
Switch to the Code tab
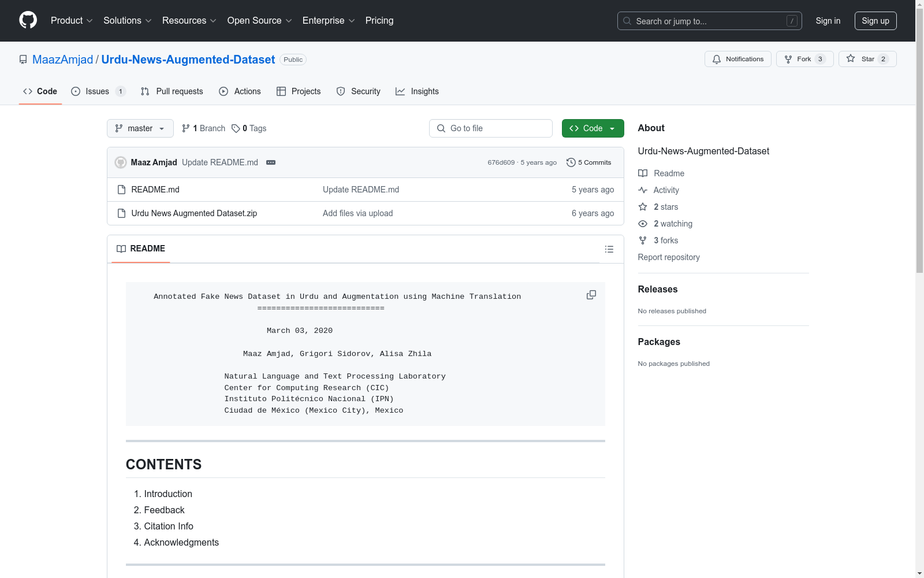pos(40,91)
